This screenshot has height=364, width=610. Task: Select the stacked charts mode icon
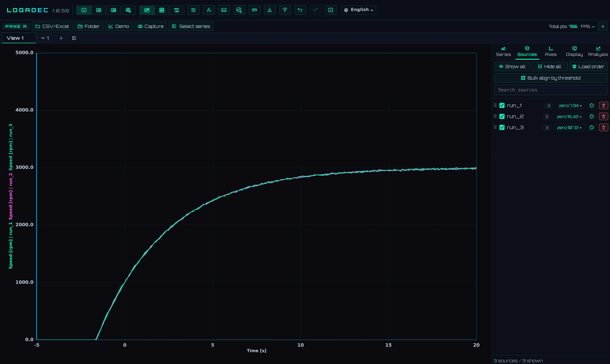point(162,10)
